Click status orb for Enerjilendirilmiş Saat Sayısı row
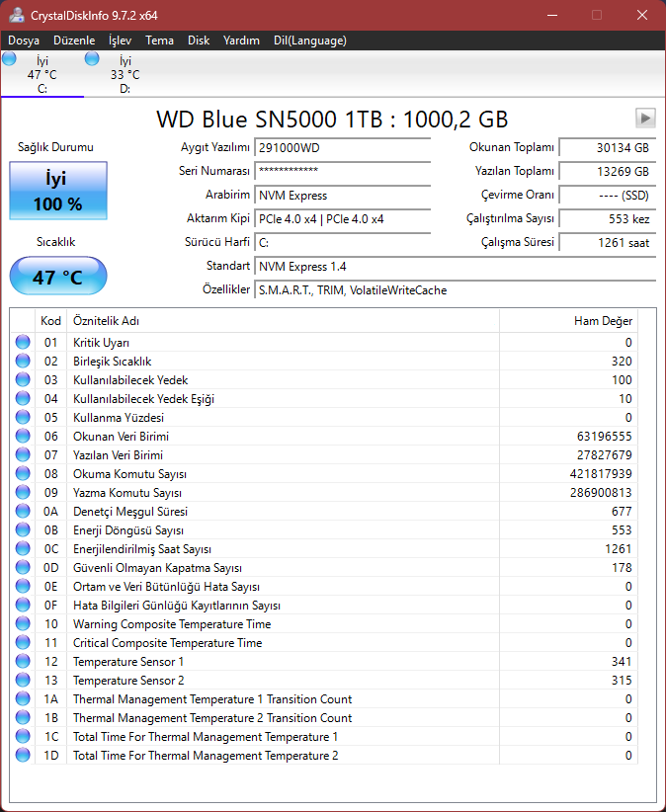The height and width of the screenshot is (812, 666). coord(23,548)
